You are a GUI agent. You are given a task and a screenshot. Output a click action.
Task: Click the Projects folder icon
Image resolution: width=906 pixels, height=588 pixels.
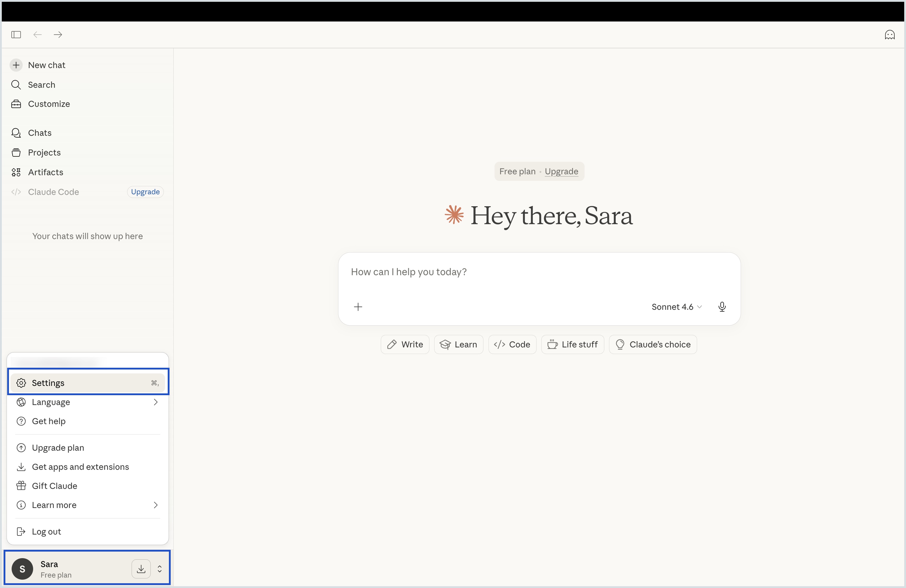(x=16, y=152)
